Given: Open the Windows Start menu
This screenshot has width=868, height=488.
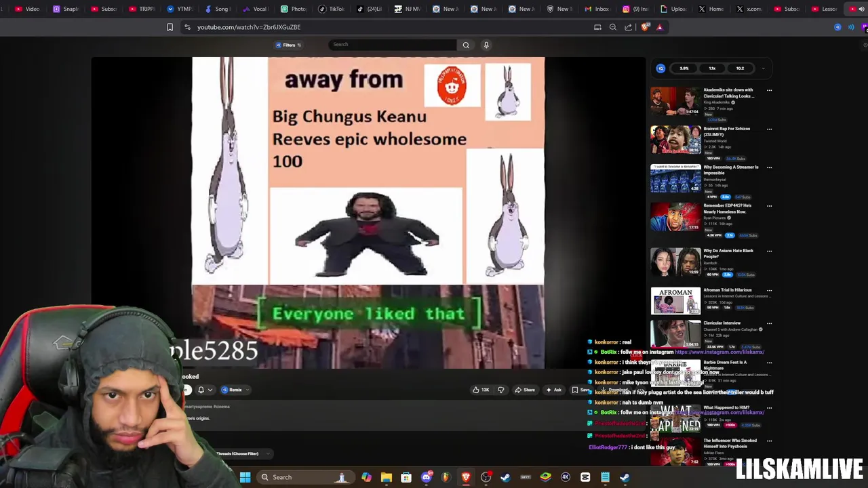Looking at the screenshot, I should click(x=245, y=477).
